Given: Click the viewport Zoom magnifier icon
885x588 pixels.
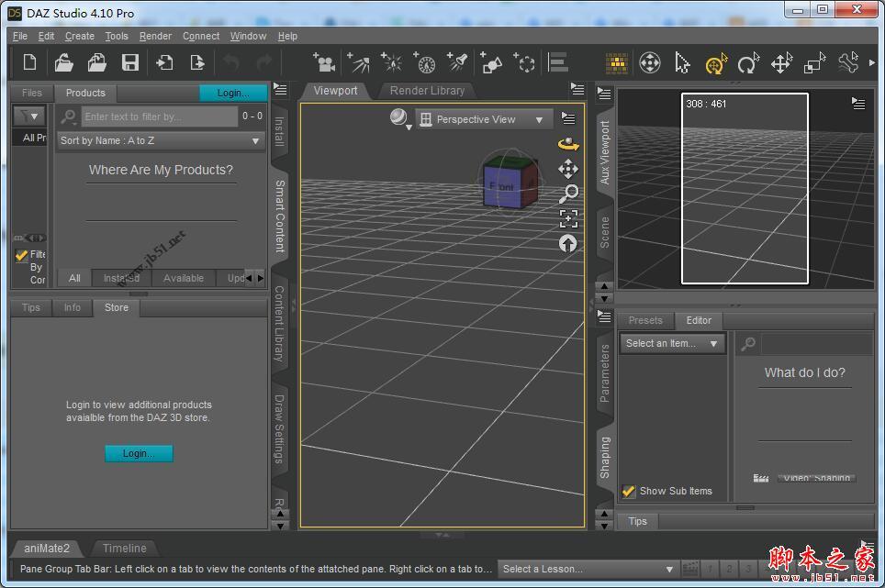Looking at the screenshot, I should 568,194.
